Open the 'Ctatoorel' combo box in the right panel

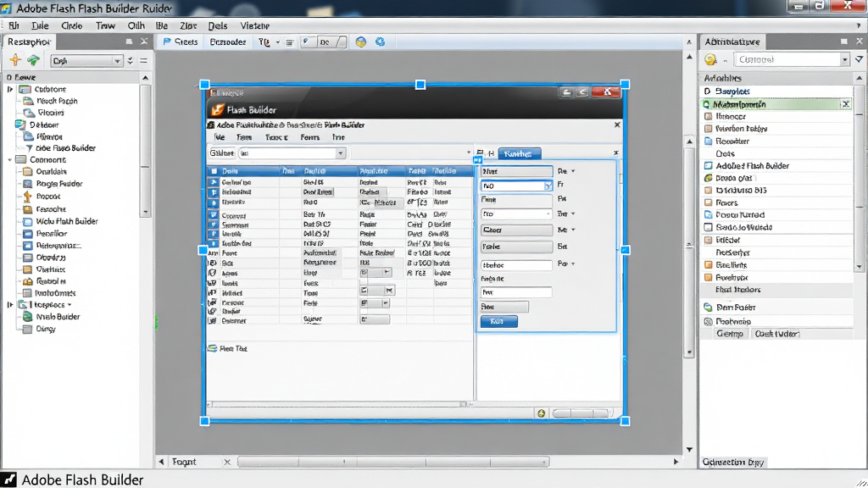tap(792, 59)
